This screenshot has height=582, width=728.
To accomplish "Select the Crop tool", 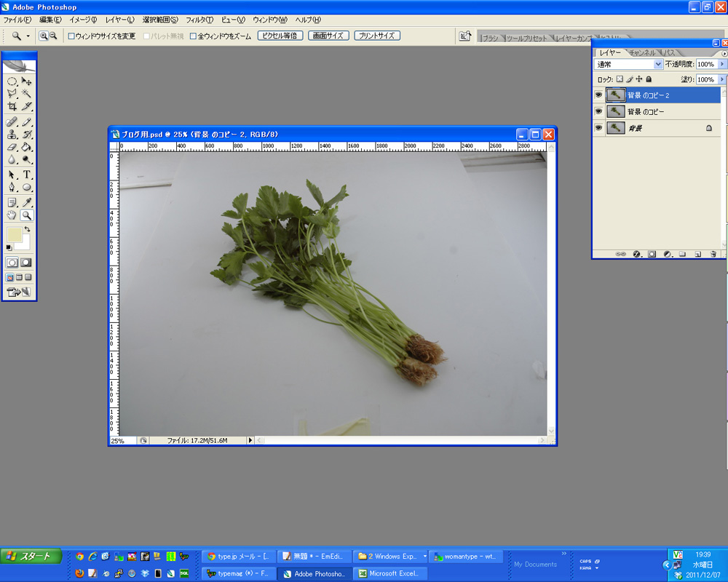I will [12, 106].
